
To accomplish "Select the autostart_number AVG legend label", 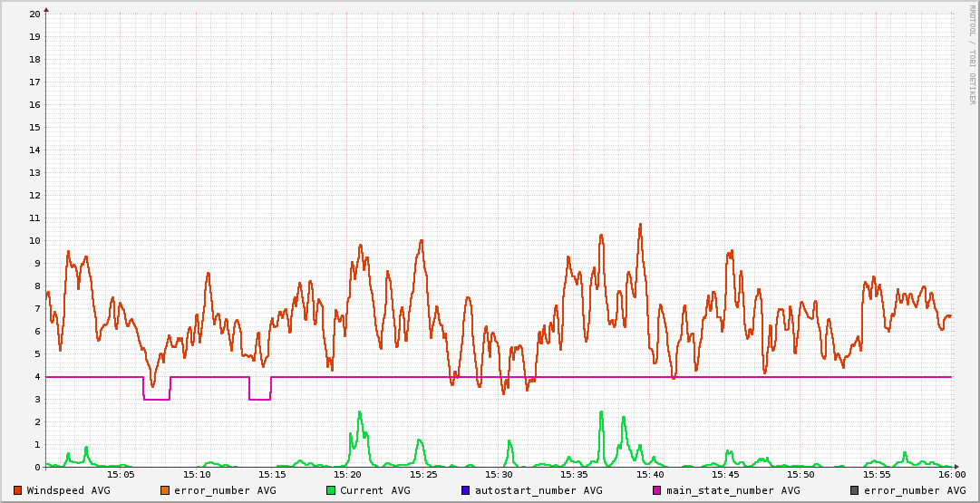I will 539,490.
